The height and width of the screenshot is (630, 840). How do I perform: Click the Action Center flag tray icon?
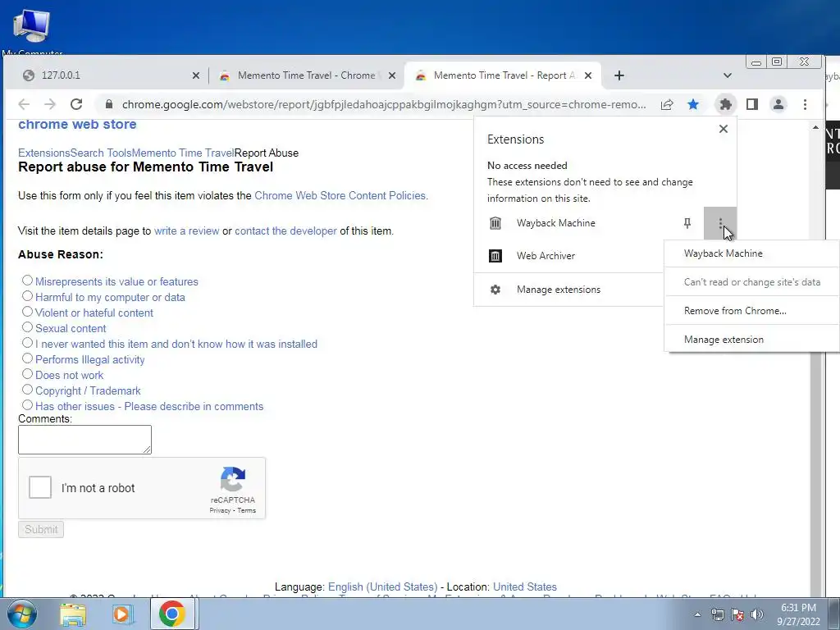coord(737,614)
